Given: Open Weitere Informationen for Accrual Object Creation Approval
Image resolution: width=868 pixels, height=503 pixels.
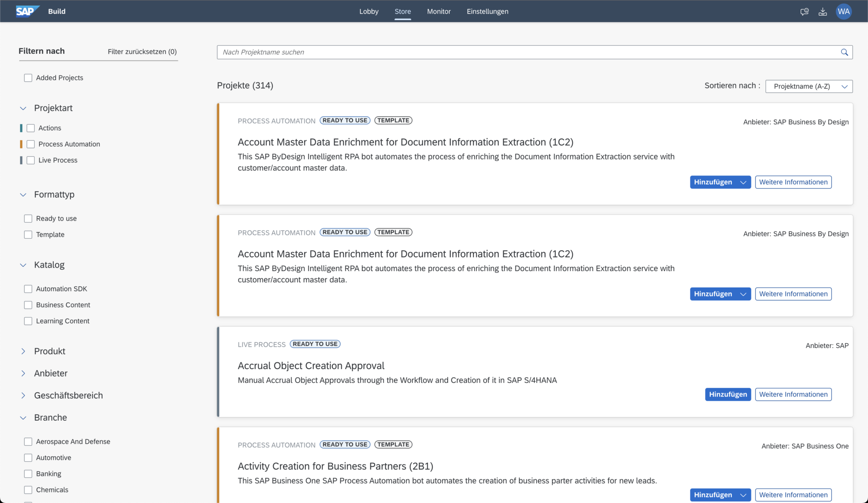Looking at the screenshot, I should click(793, 394).
